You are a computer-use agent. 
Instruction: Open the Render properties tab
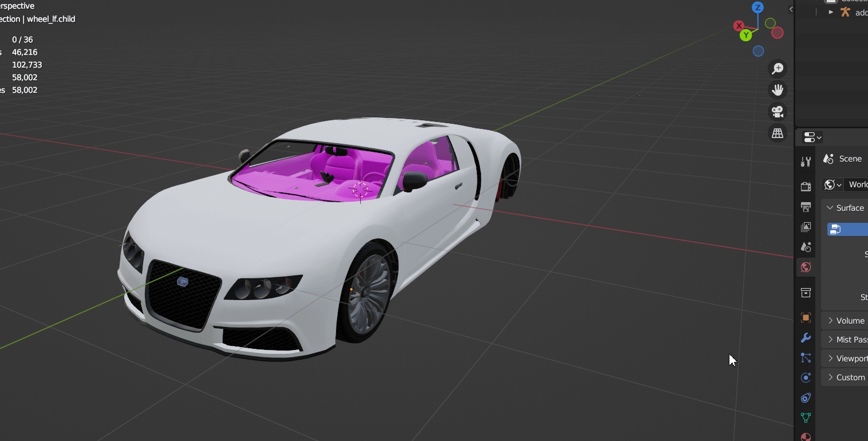(x=806, y=187)
